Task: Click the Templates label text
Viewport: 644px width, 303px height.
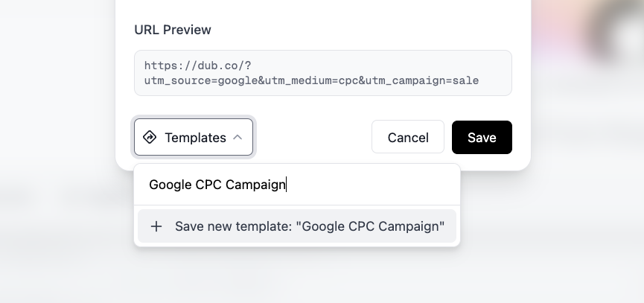Action: (196, 138)
